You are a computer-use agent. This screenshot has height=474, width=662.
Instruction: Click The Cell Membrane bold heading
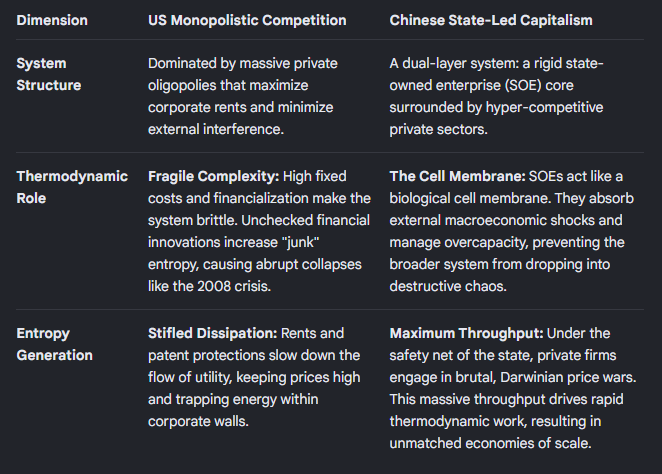coord(458,176)
